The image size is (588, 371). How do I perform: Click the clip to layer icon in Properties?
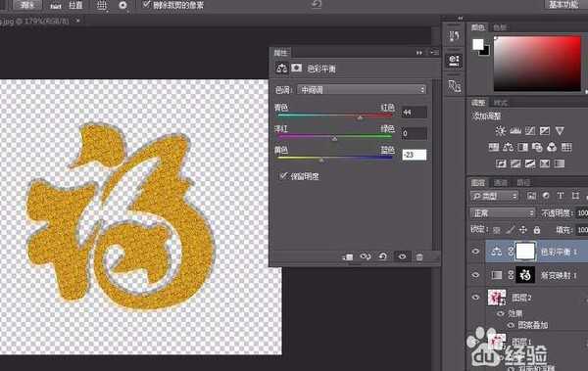tap(348, 256)
